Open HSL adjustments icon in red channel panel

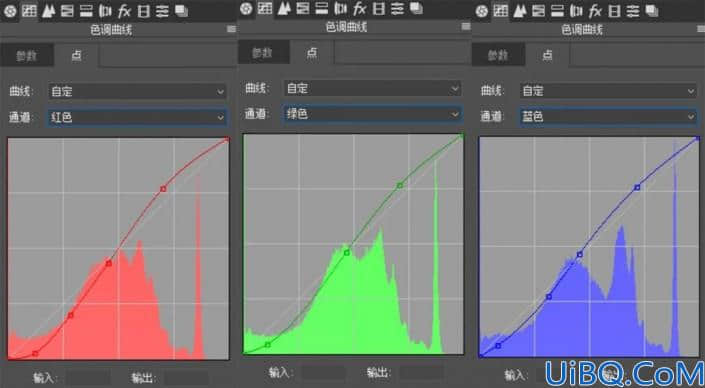click(67, 11)
